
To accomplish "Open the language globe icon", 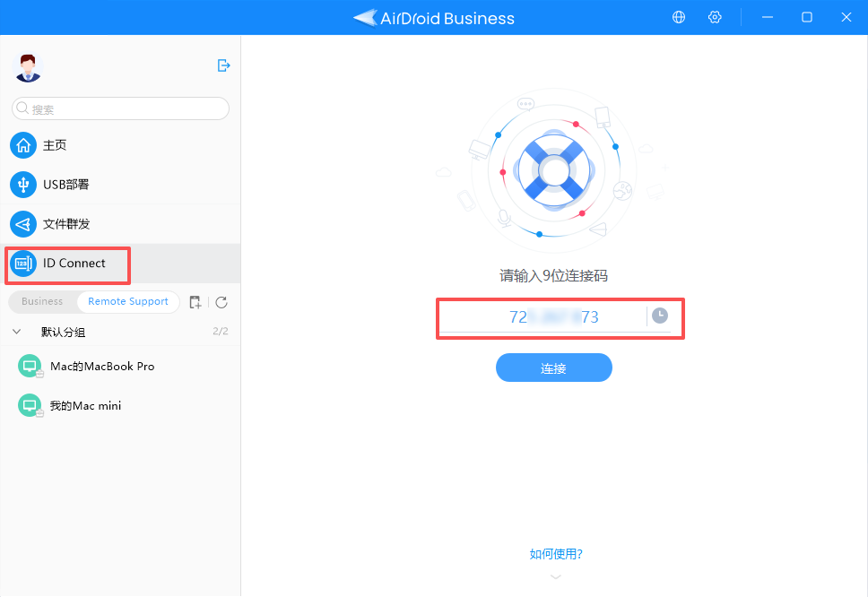I will (679, 17).
